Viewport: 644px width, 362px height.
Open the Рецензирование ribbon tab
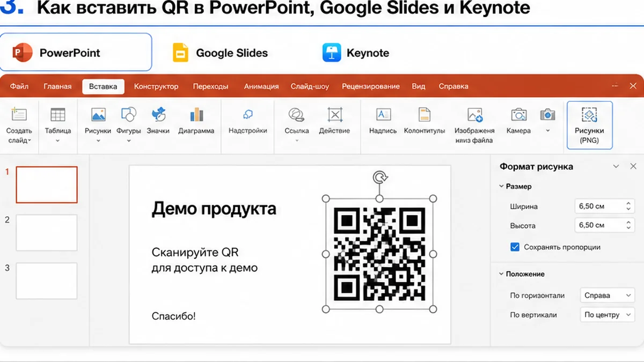(370, 86)
